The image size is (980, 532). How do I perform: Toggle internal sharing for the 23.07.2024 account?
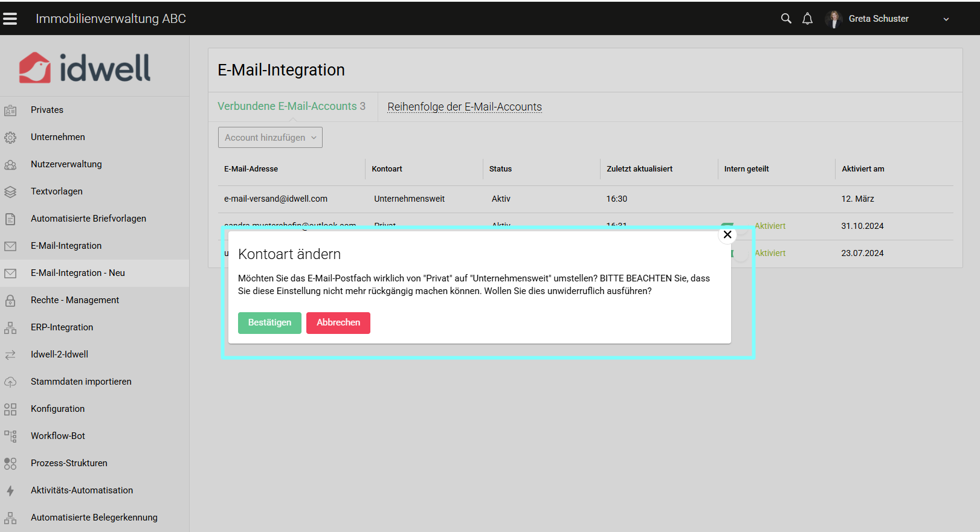(x=739, y=254)
